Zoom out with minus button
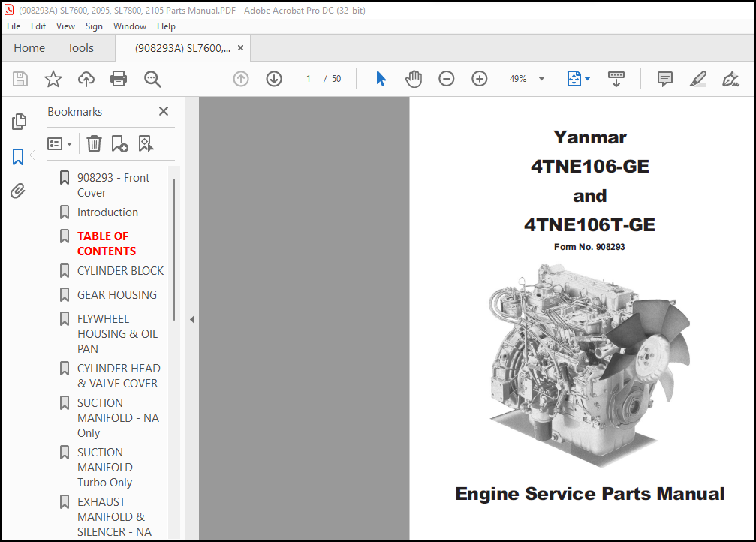 pyautogui.click(x=447, y=79)
